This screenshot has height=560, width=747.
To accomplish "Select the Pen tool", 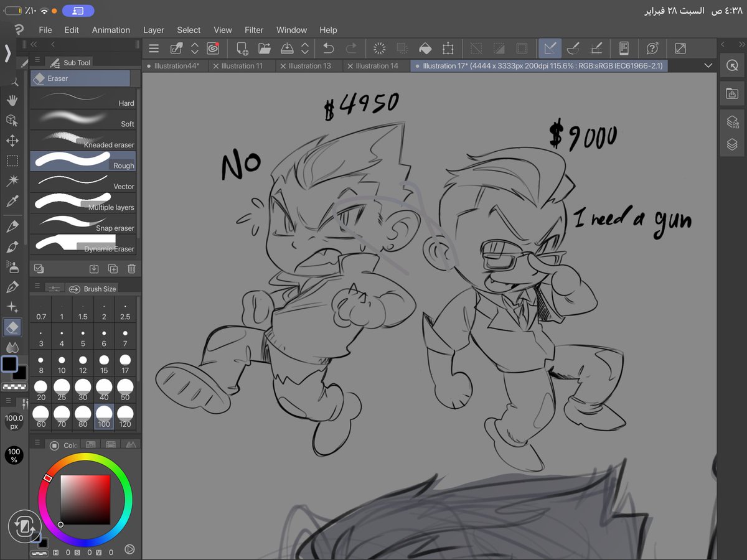I will pos(12,226).
